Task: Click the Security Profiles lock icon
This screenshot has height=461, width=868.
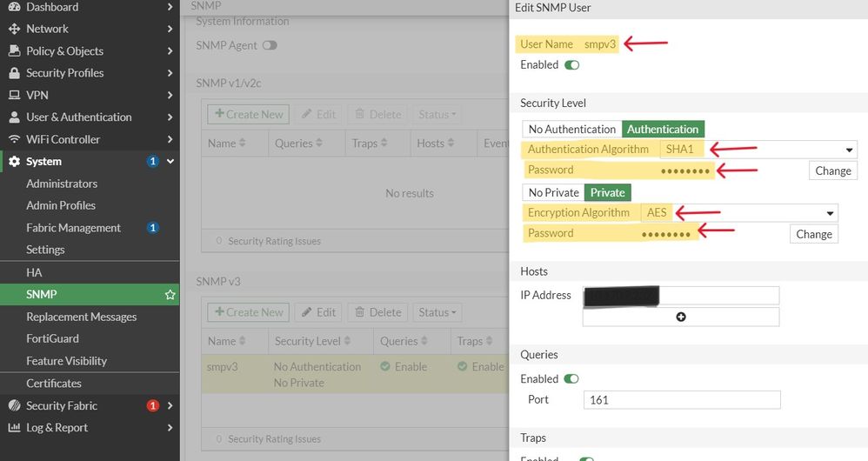Action: [x=15, y=73]
